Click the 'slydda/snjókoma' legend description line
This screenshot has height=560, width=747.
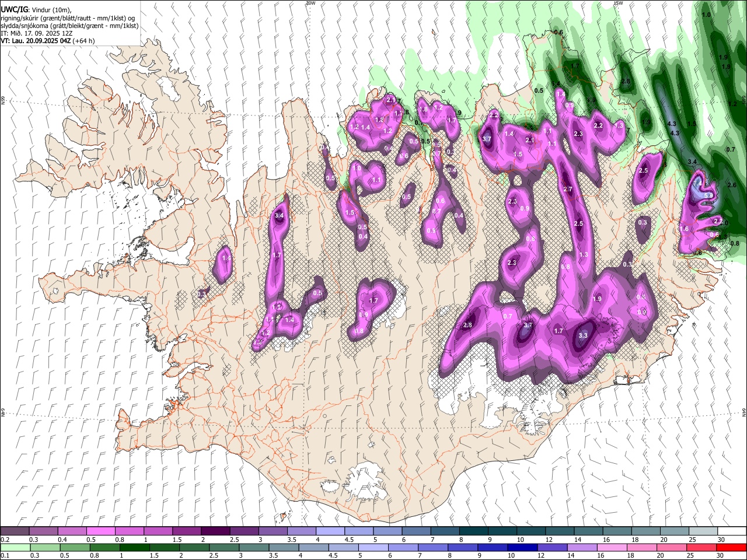[69, 26]
